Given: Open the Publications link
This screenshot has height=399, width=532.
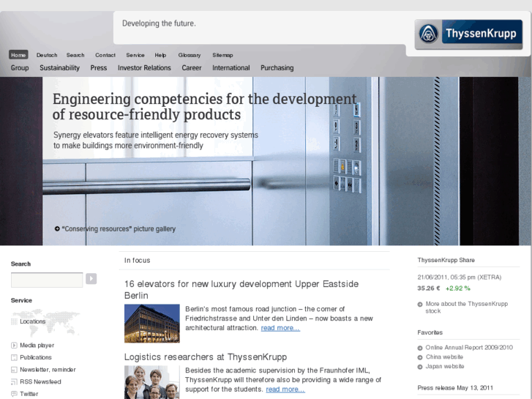Looking at the screenshot, I should (36, 357).
